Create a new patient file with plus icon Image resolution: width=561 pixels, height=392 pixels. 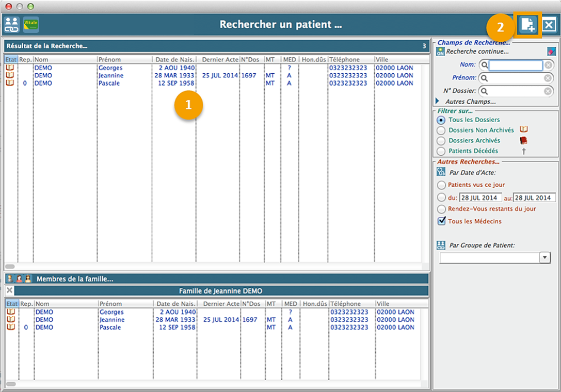[x=527, y=25]
